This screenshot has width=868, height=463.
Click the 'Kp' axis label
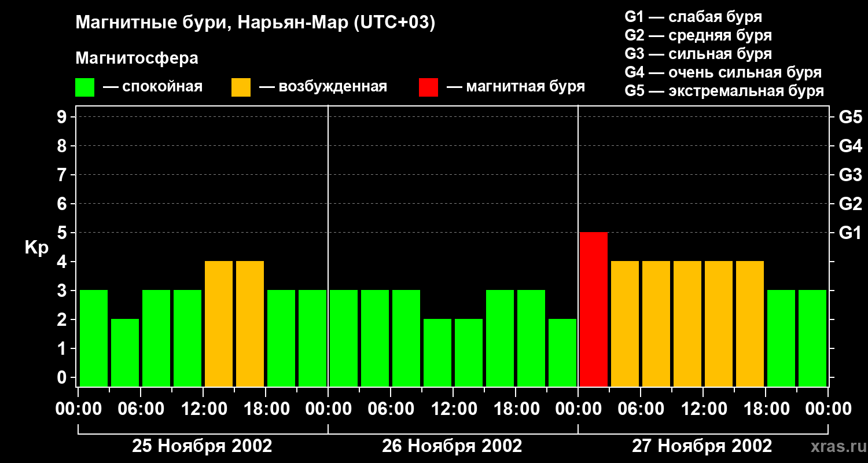click(36, 248)
